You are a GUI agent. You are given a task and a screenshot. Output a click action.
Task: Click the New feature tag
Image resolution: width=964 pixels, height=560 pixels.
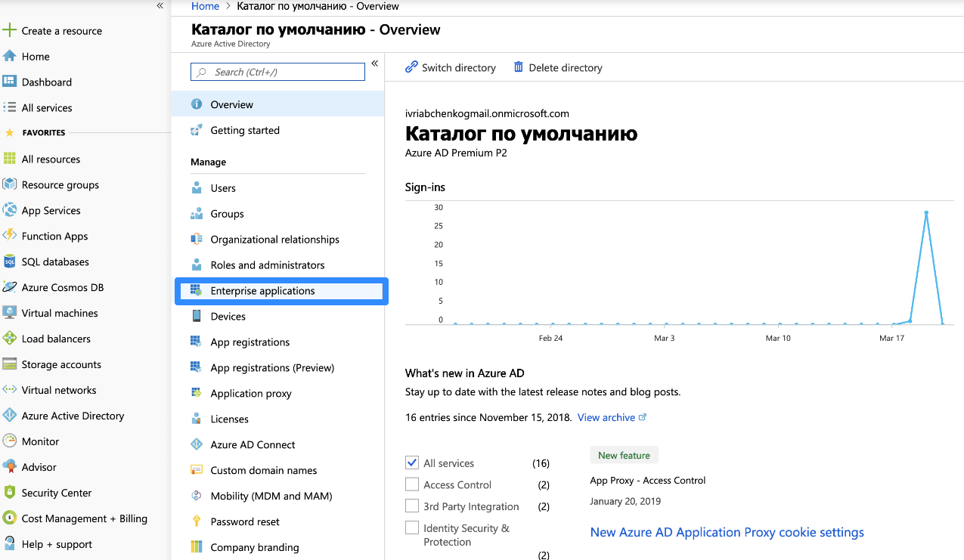624,455
